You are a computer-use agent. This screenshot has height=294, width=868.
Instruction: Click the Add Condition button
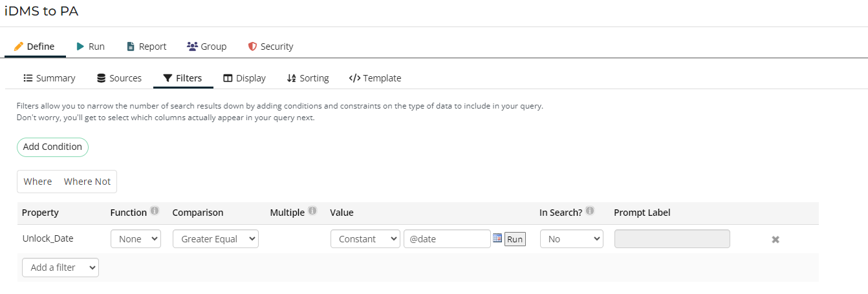[52, 147]
